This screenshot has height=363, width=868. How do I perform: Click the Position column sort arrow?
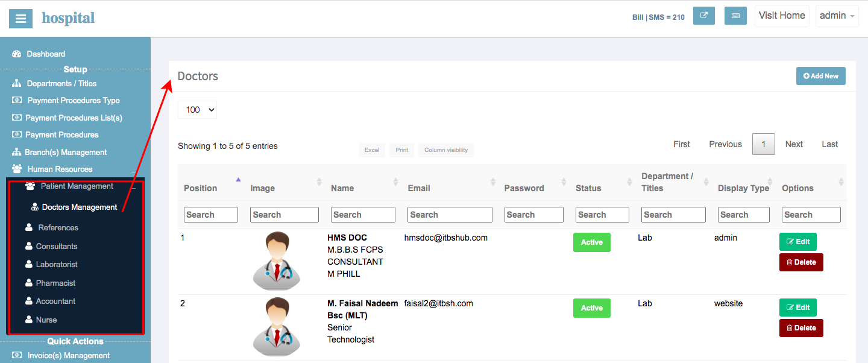point(238,180)
